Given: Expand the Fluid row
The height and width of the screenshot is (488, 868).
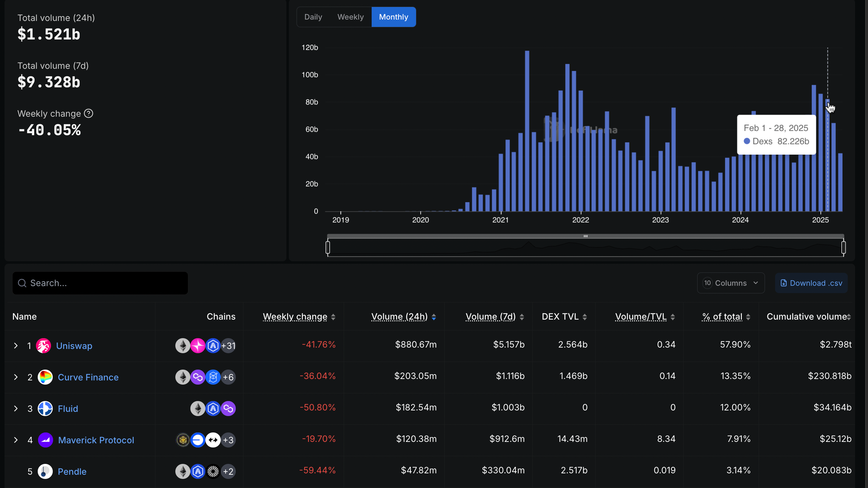Looking at the screenshot, I should coord(16,408).
